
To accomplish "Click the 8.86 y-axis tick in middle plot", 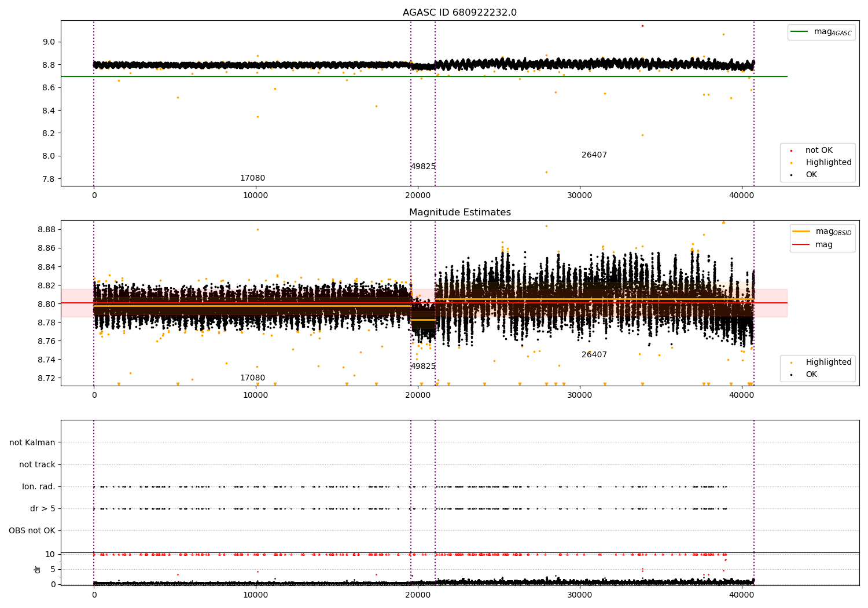I will [x=46, y=248].
